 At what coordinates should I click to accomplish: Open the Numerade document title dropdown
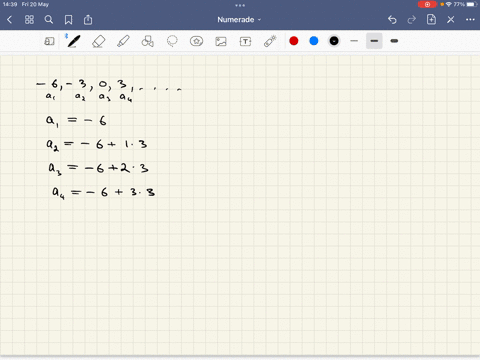point(239,20)
